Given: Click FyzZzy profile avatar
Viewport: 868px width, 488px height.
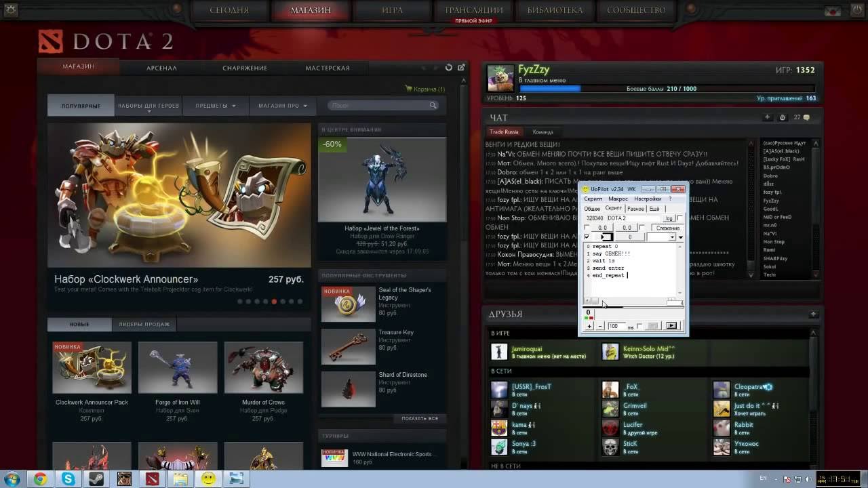Looking at the screenshot, I should tap(500, 79).
